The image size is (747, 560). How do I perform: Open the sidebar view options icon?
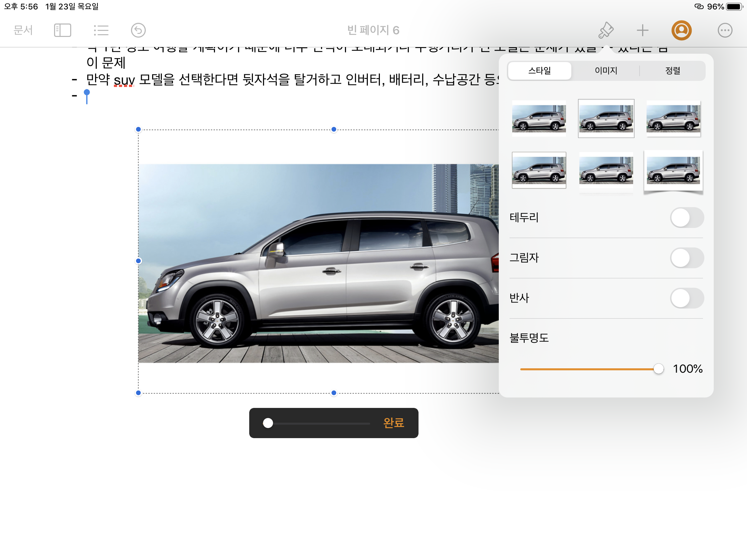[x=62, y=30]
